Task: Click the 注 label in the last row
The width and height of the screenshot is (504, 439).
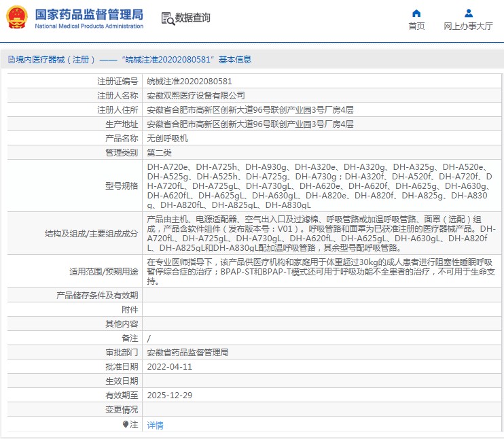Action: (134, 425)
